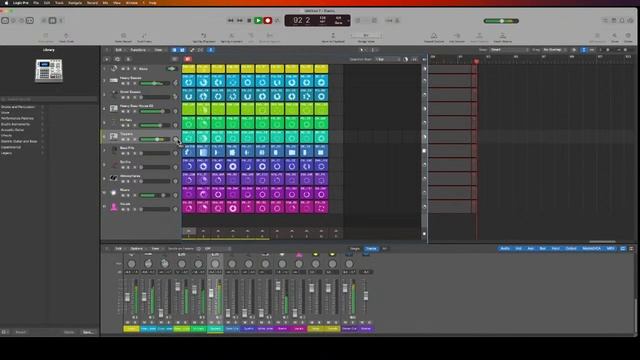640x360 pixels.
Task: Select Drums and Percussion library category
Action: click(18, 107)
